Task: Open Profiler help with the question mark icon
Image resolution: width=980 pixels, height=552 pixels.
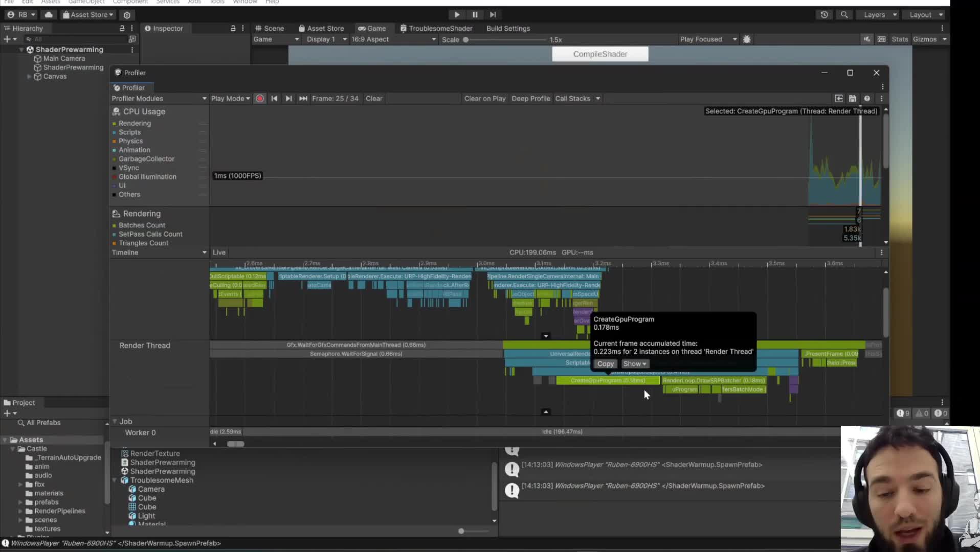Action: pyautogui.click(x=867, y=98)
